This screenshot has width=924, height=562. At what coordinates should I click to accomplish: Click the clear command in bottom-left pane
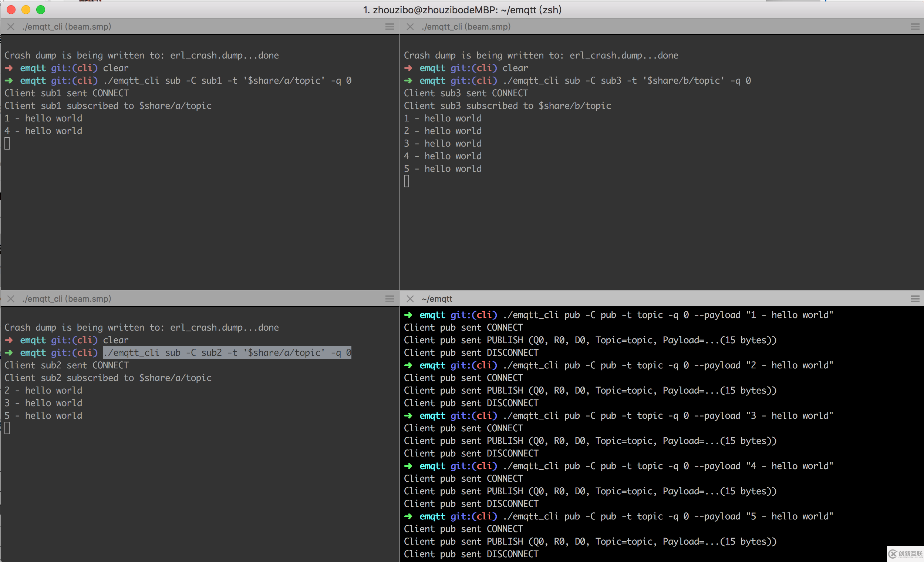[116, 340]
